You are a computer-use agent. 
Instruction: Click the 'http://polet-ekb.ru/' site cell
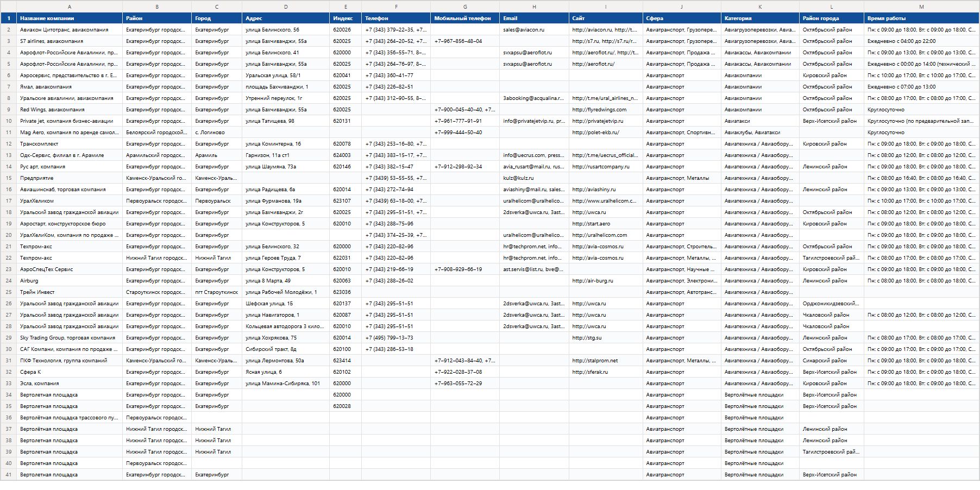[606, 133]
